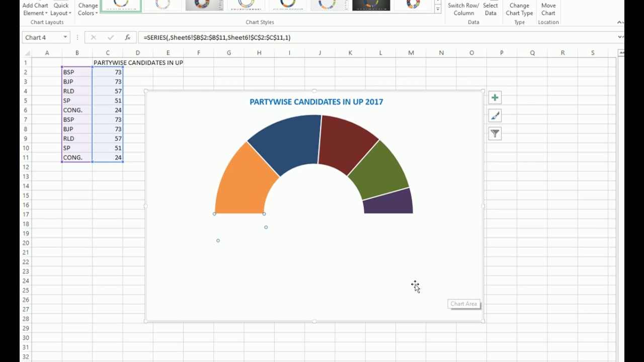
Task: Select column S header
Action: [x=593, y=53]
